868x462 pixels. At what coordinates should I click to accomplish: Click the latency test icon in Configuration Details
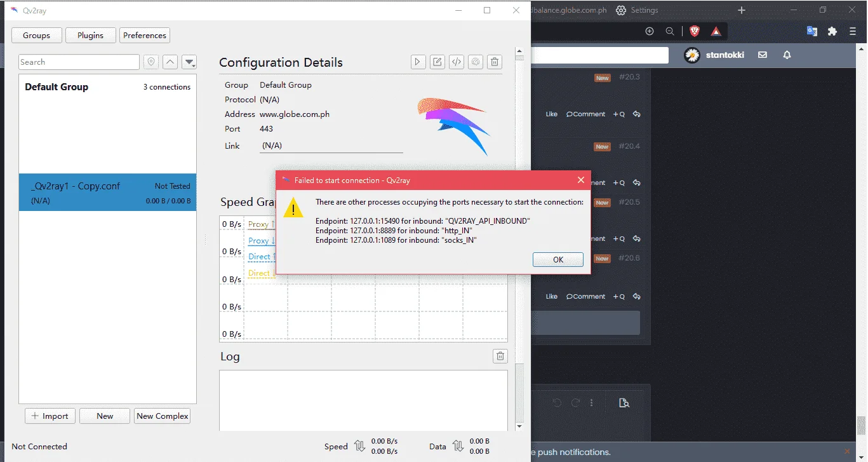coord(476,62)
